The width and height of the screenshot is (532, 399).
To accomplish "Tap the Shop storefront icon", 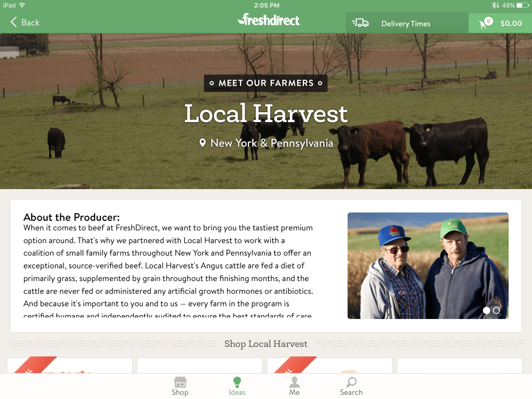I will 180,382.
